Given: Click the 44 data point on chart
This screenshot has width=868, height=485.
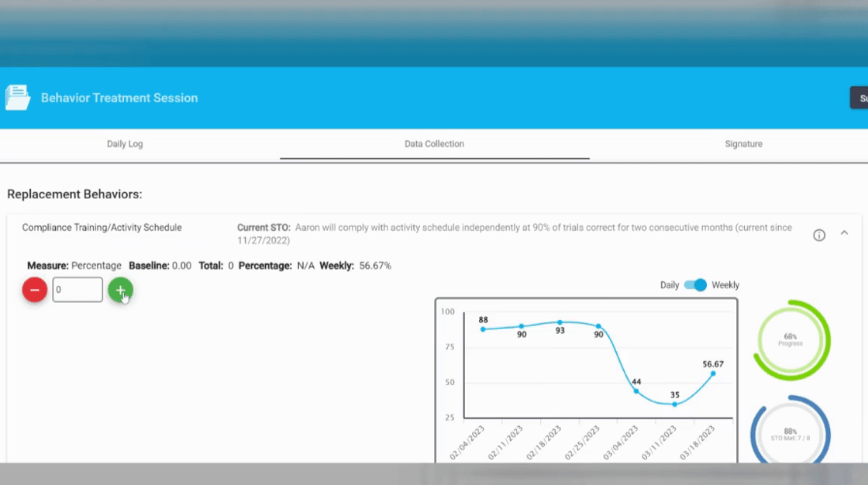Looking at the screenshot, I should (636, 391).
